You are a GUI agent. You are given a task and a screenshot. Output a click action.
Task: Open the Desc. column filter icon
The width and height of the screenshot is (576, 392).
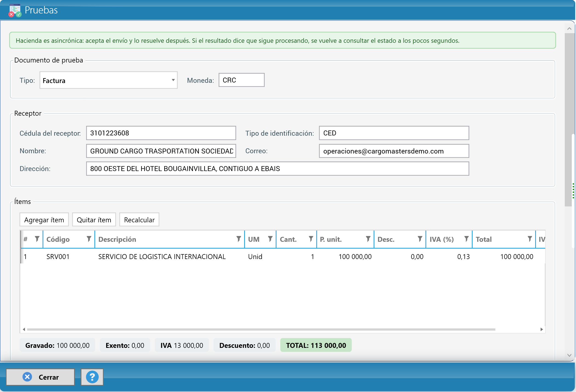click(420, 239)
